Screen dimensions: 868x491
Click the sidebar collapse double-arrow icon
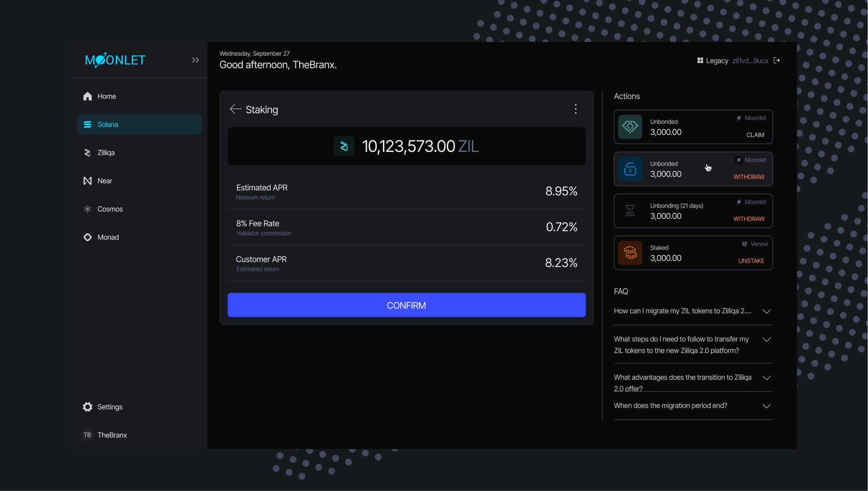(x=196, y=60)
